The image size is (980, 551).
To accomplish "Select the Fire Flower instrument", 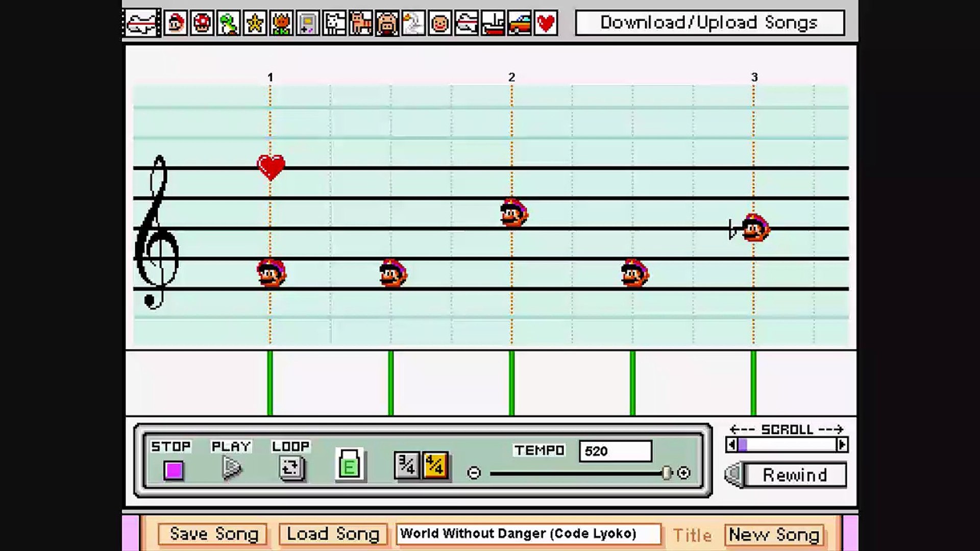I will coord(281,23).
